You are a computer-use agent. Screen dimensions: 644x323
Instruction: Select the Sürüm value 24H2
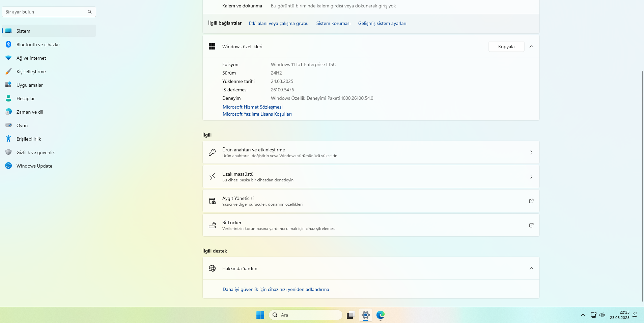click(x=276, y=73)
